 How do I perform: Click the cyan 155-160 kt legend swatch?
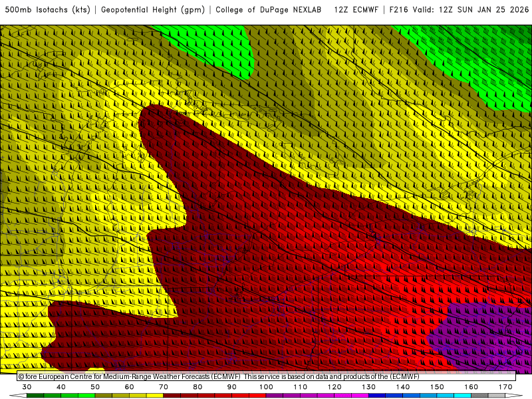462,396
